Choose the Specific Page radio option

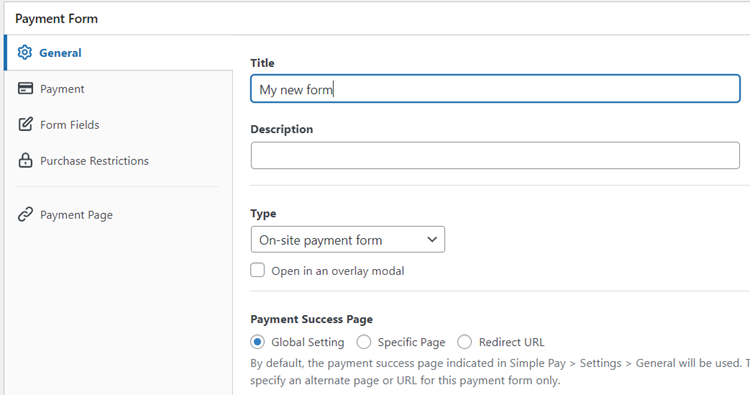(364, 342)
